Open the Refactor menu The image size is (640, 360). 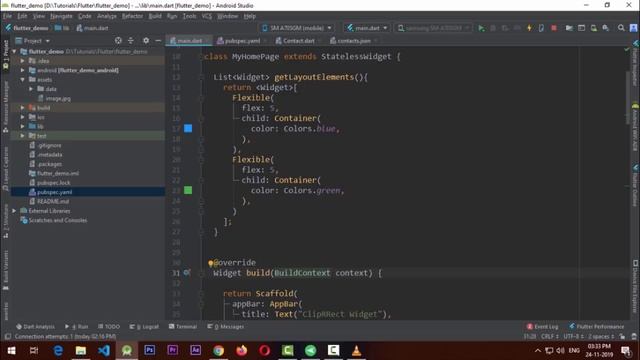point(132,16)
